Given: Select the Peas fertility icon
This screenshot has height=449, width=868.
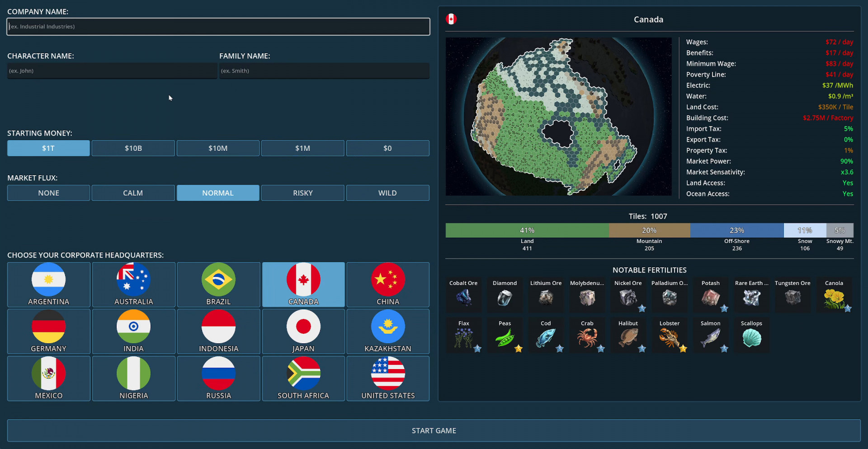Looking at the screenshot, I should [x=505, y=338].
